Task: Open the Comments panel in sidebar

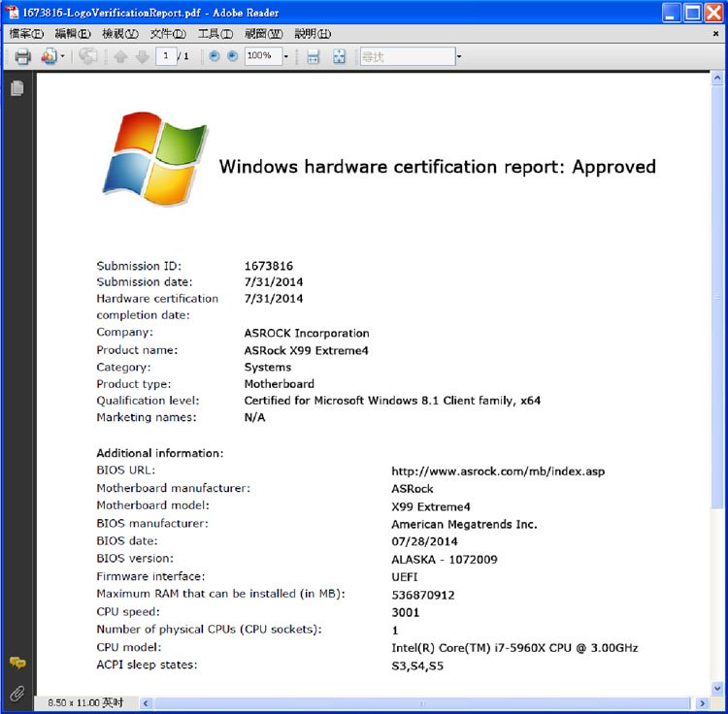Action: (x=17, y=664)
